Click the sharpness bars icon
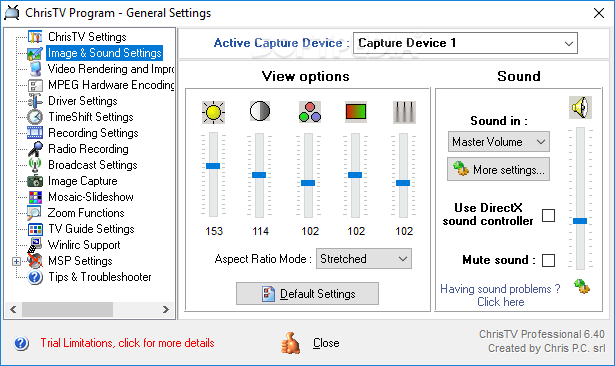This screenshot has width=615, height=366. pos(404,112)
